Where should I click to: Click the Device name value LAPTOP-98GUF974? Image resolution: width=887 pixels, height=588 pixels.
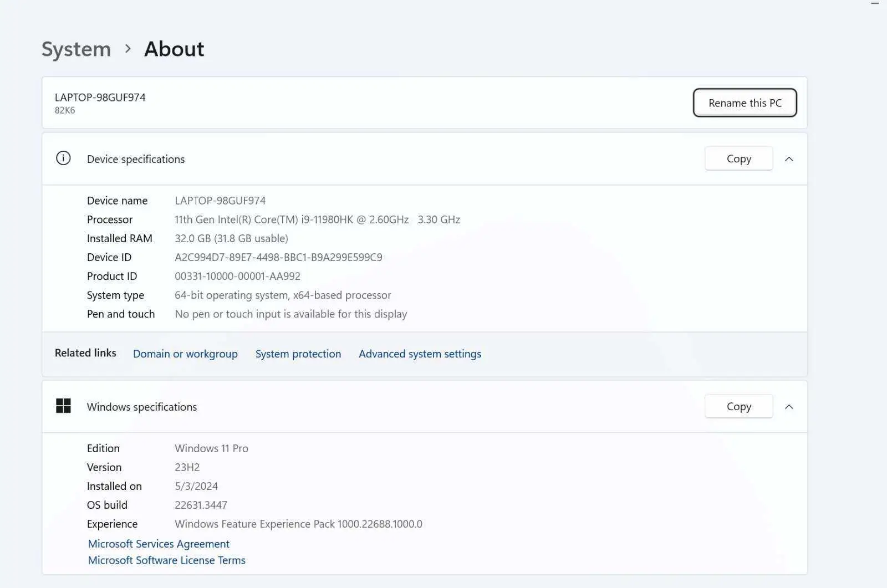220,201
